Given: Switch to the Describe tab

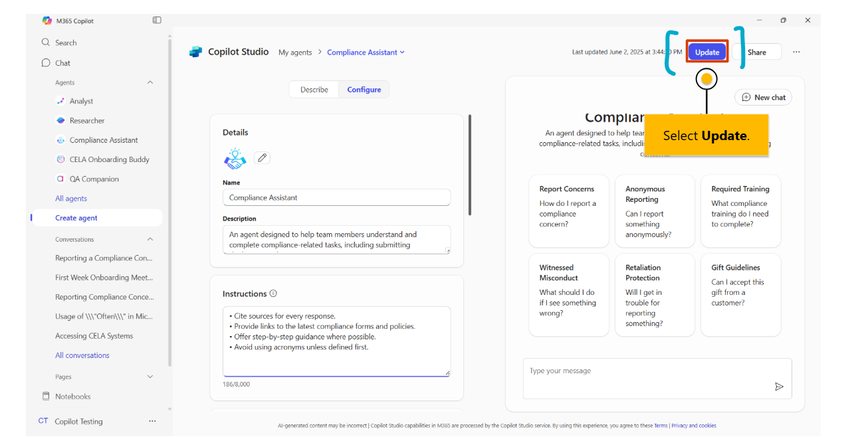Looking at the screenshot, I should [x=314, y=90].
